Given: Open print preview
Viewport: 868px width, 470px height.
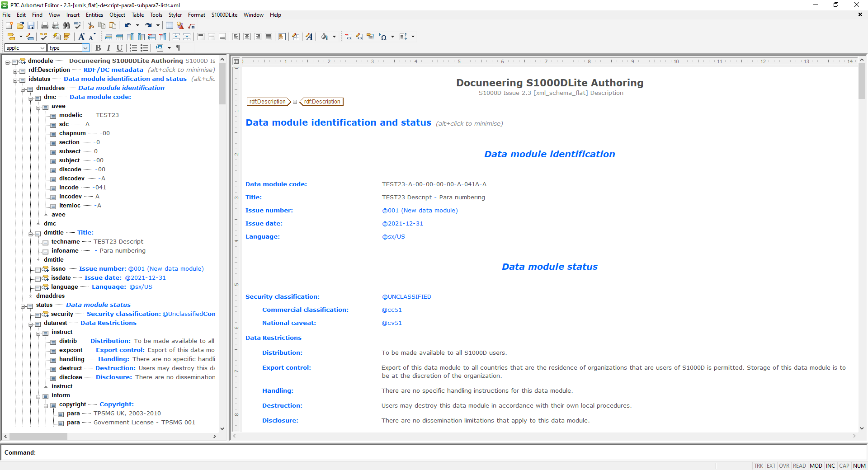Looking at the screenshot, I should pyautogui.click(x=55, y=26).
